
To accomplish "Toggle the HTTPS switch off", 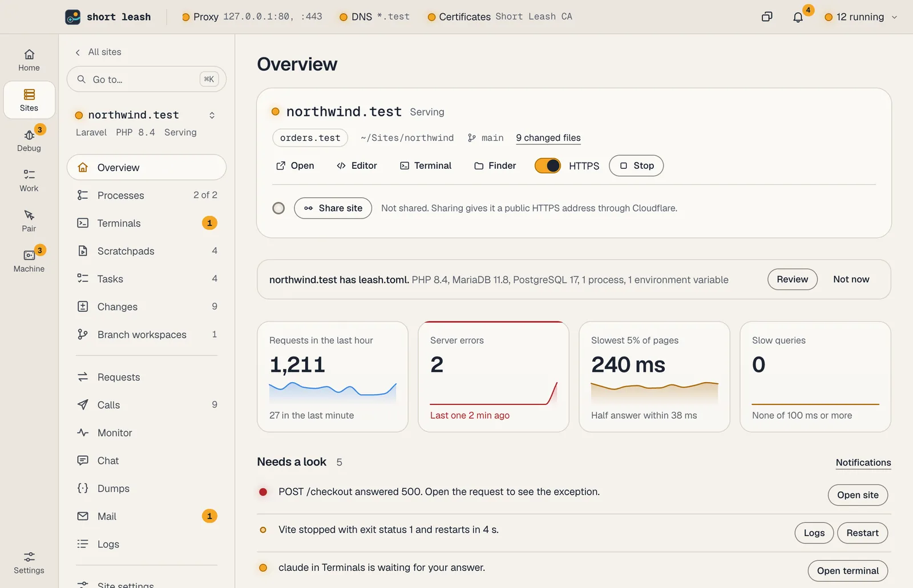I will click(548, 166).
